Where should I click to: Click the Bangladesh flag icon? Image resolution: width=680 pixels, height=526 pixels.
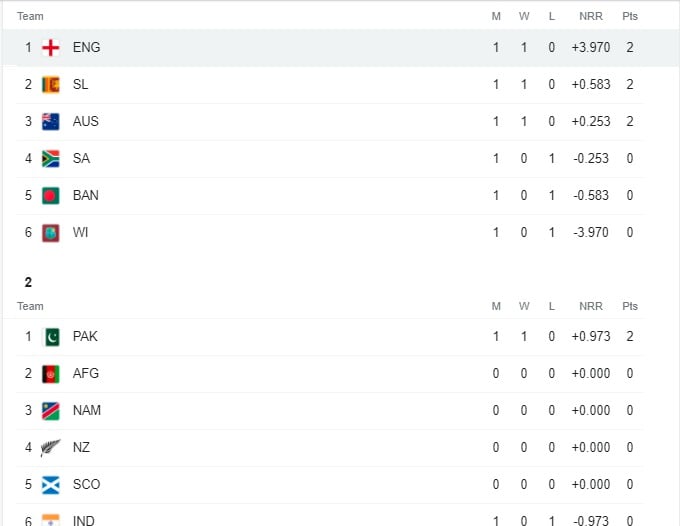point(51,196)
